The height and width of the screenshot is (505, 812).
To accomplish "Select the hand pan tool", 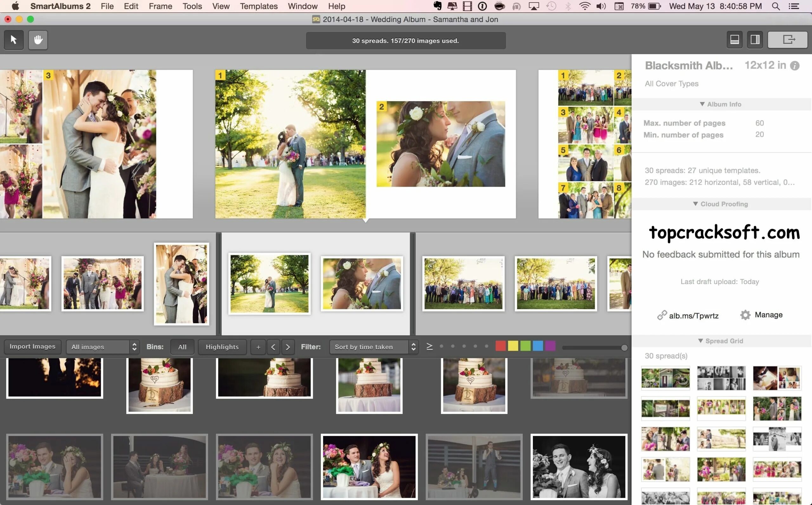I will (x=38, y=40).
